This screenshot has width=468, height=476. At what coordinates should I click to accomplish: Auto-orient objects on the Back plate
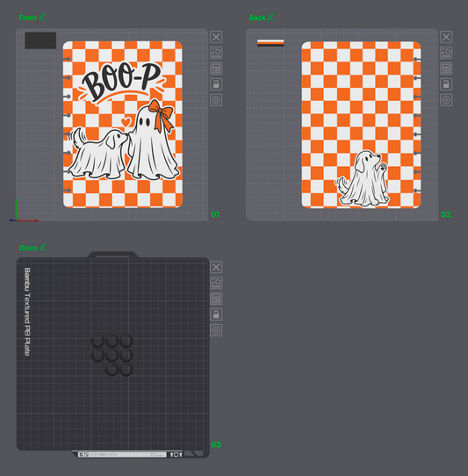(446, 53)
